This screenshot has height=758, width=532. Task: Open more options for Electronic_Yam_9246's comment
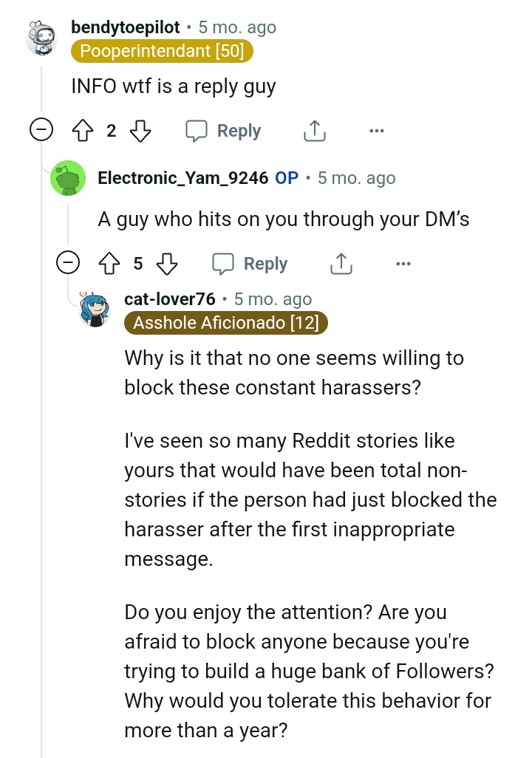point(403,263)
